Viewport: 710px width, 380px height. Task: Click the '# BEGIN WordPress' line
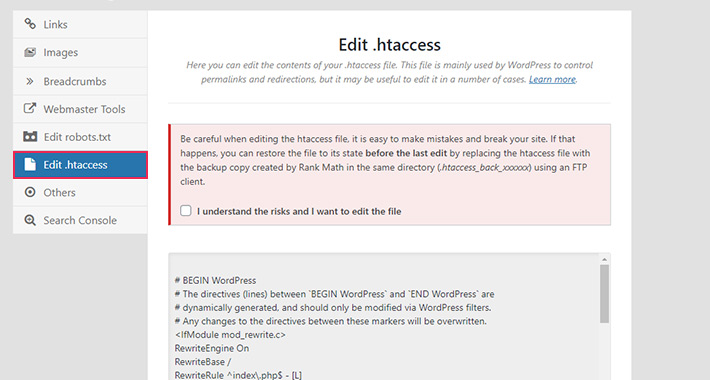(216, 280)
